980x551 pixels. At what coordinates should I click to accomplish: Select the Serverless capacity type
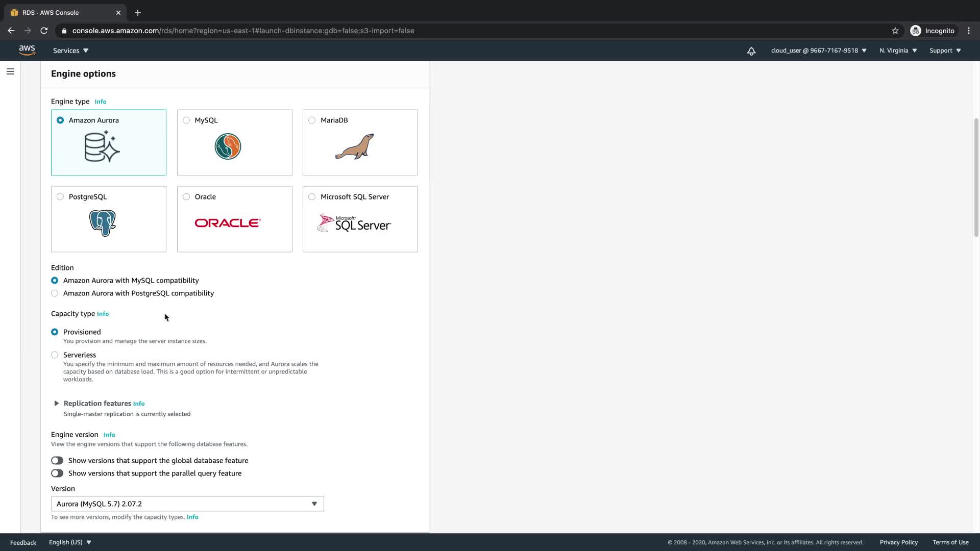click(55, 355)
